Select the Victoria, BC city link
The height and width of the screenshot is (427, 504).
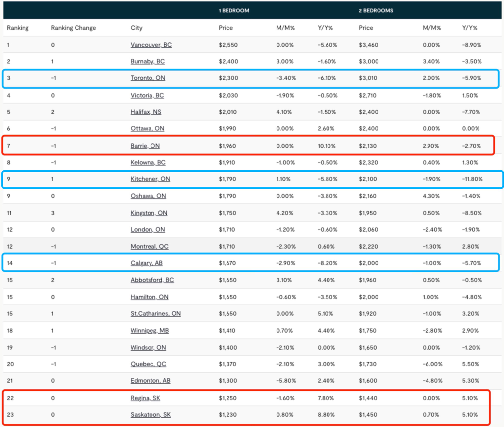click(147, 95)
